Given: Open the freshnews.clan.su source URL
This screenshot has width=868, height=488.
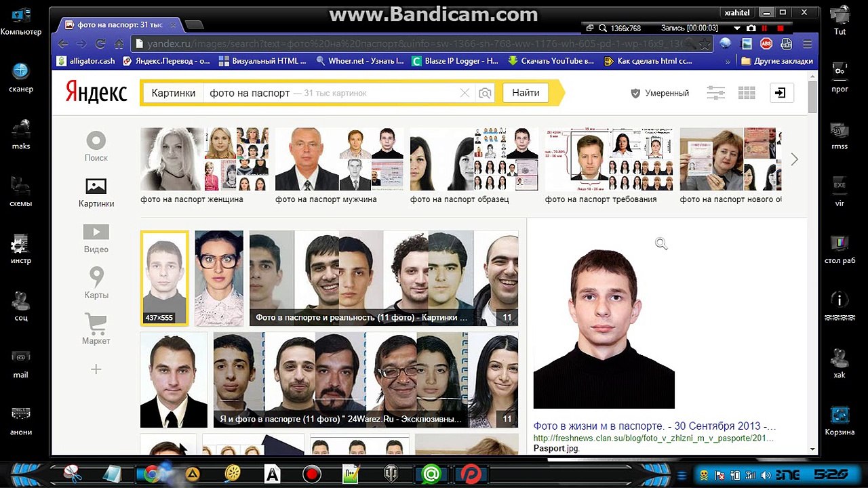Looking at the screenshot, I should point(654,438).
